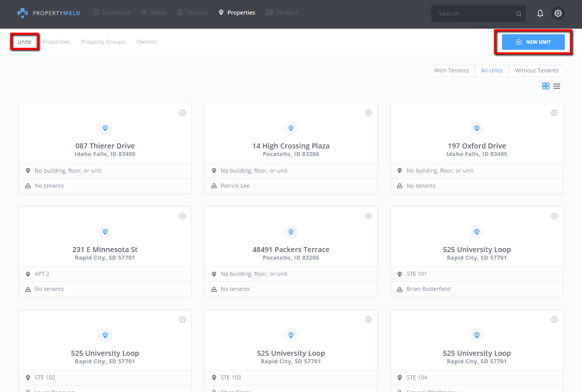Open gear menu on 14 High Crossing Plaza card
This screenshot has height=392, width=582.
[x=368, y=113]
